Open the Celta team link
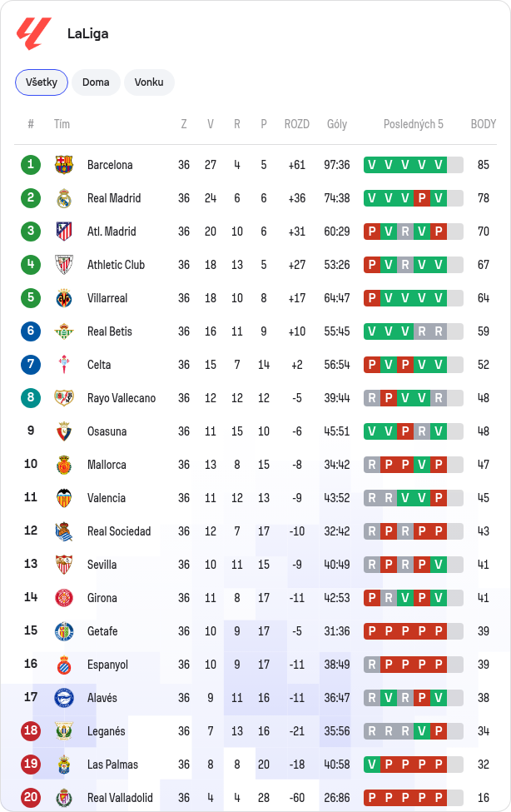The height and width of the screenshot is (812, 511). click(x=99, y=365)
